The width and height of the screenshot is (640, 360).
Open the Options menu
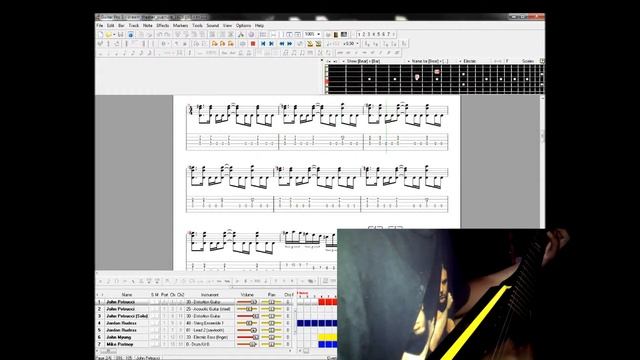243,25
